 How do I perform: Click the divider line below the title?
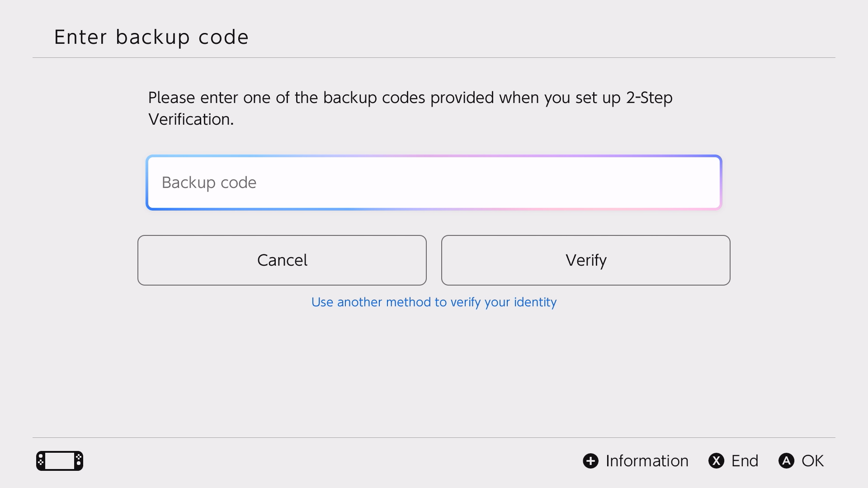point(434,57)
